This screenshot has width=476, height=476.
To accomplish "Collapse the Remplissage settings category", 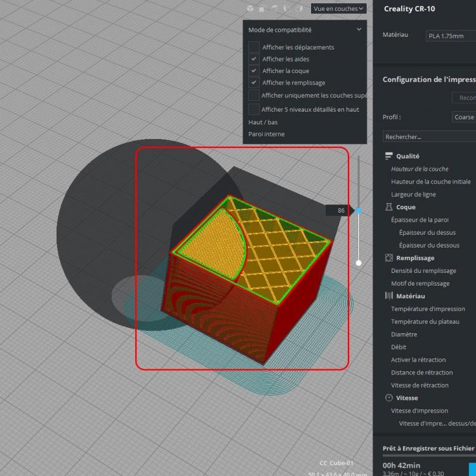I will pyautogui.click(x=415, y=258).
